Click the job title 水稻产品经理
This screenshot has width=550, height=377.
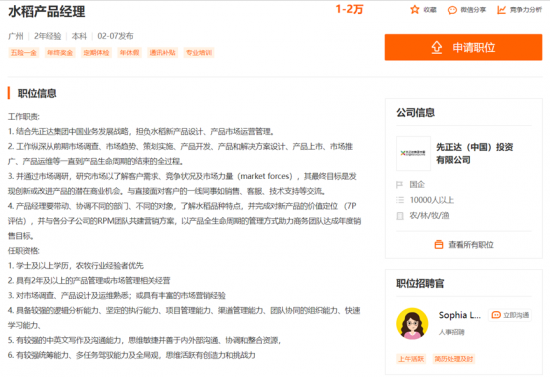[x=47, y=12]
